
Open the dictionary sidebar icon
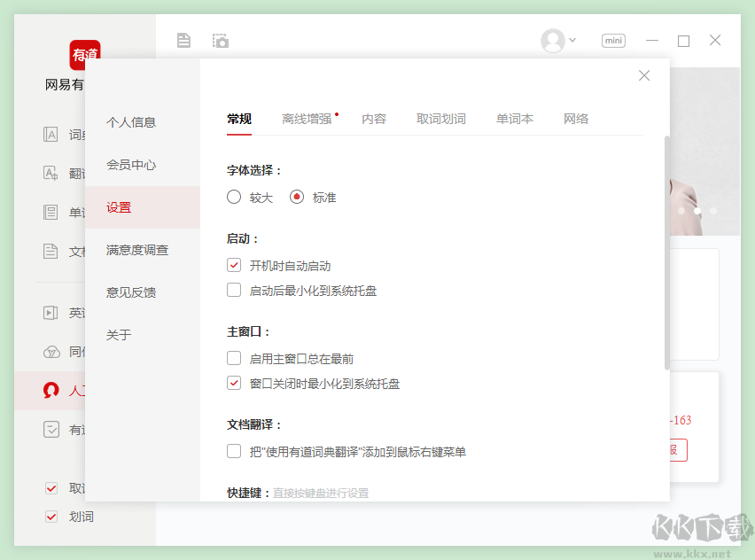click(x=51, y=135)
